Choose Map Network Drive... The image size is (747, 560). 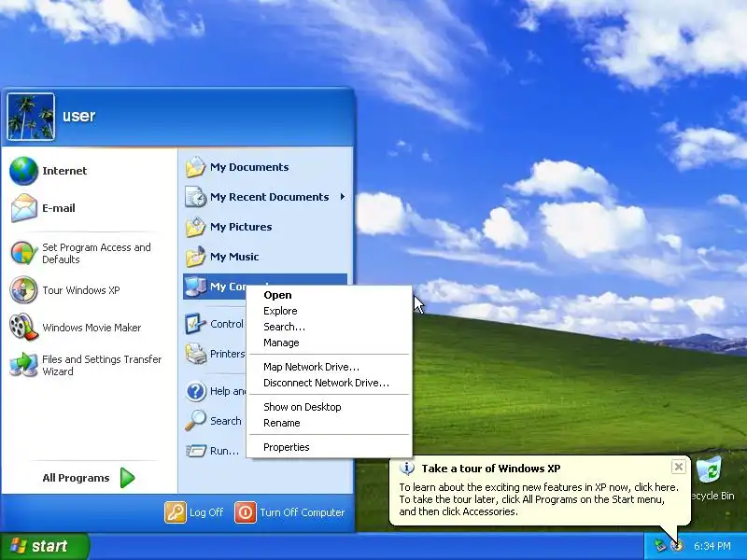tap(330, 367)
